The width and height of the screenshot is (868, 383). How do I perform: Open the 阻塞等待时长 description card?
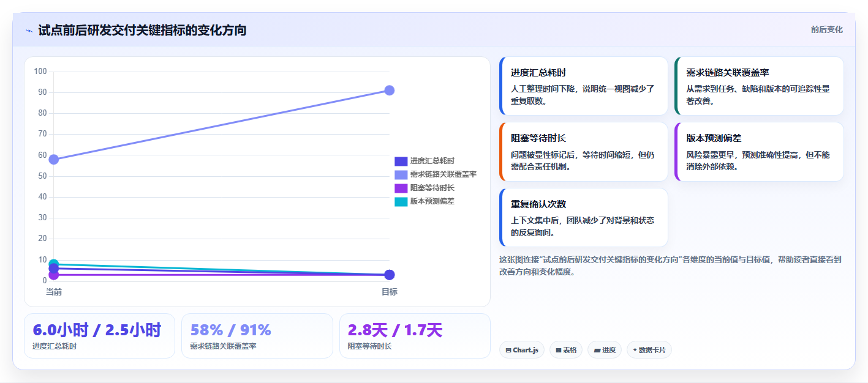pyautogui.click(x=584, y=152)
